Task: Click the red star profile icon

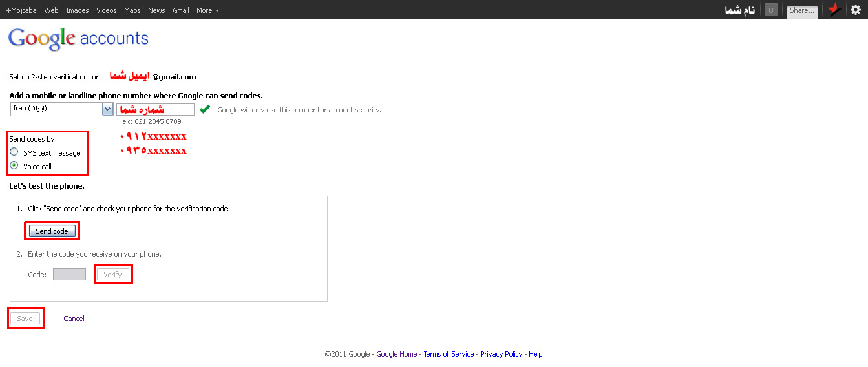Action: tap(834, 10)
